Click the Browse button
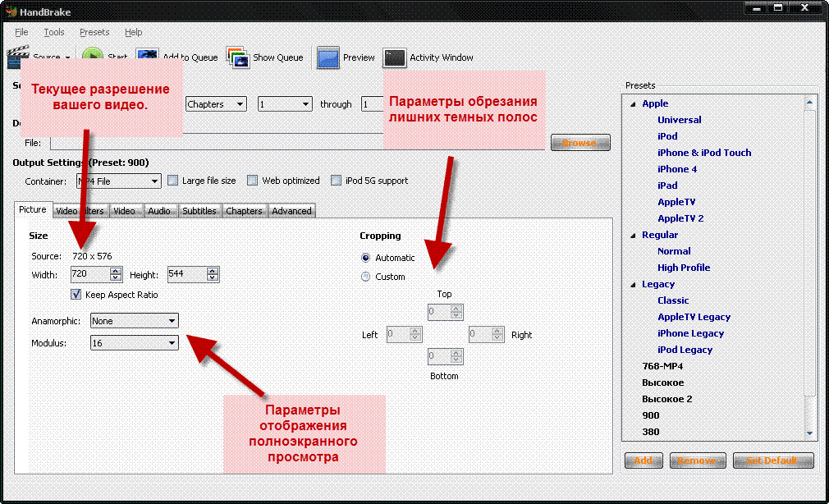Image resolution: width=829 pixels, height=504 pixels. coord(580,143)
